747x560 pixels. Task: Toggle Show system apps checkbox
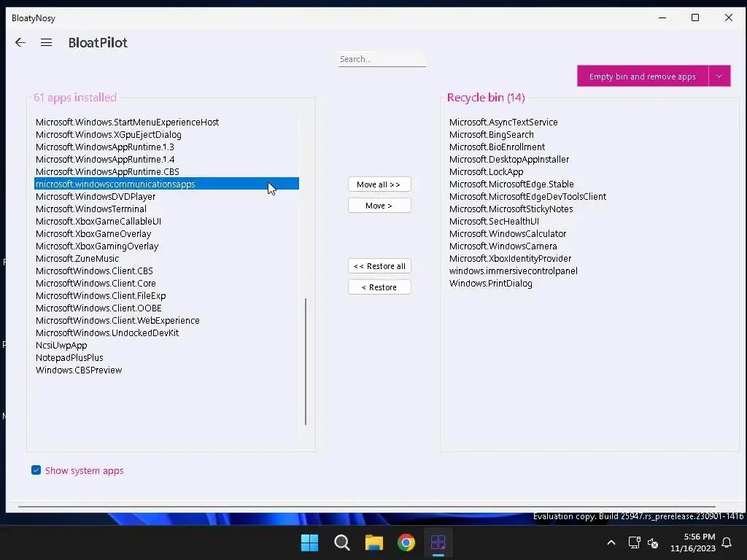(x=36, y=470)
